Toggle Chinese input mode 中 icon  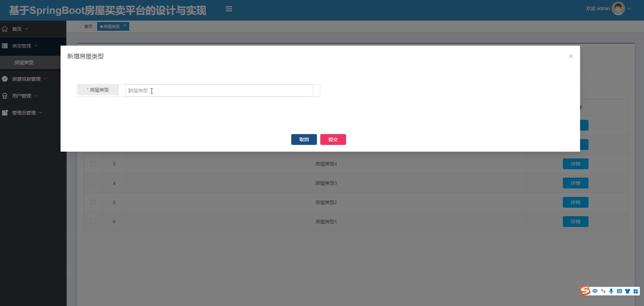pyautogui.click(x=595, y=291)
